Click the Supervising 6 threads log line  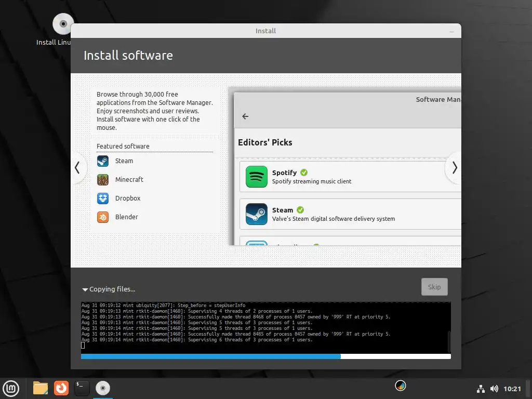pos(197,340)
